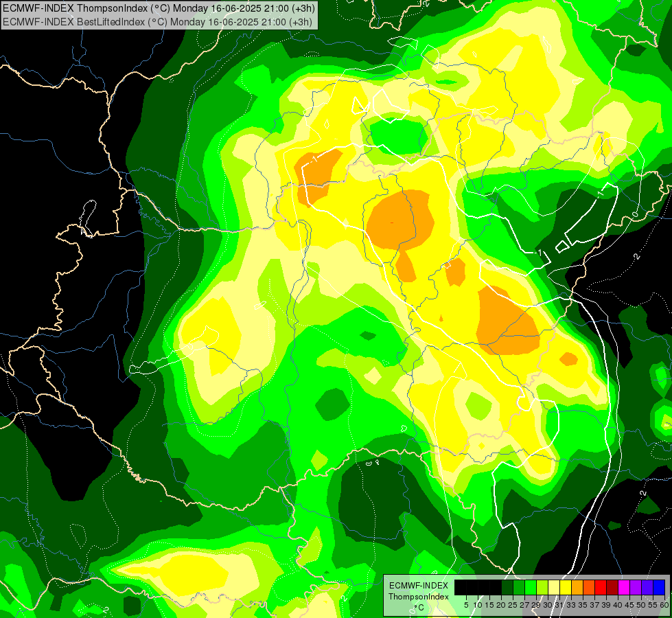Screen dimensions: 672x618
Task: Click the legend scale value 35
Action: (x=583, y=605)
